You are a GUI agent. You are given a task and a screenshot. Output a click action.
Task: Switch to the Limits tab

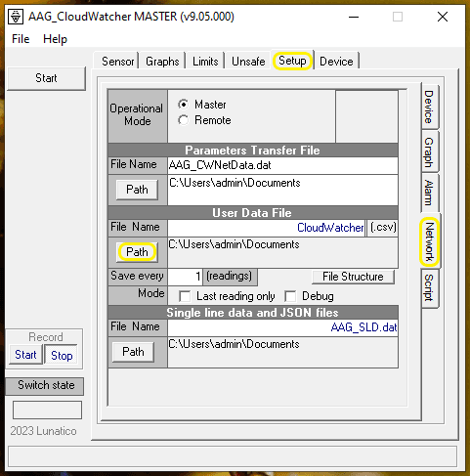tap(205, 62)
